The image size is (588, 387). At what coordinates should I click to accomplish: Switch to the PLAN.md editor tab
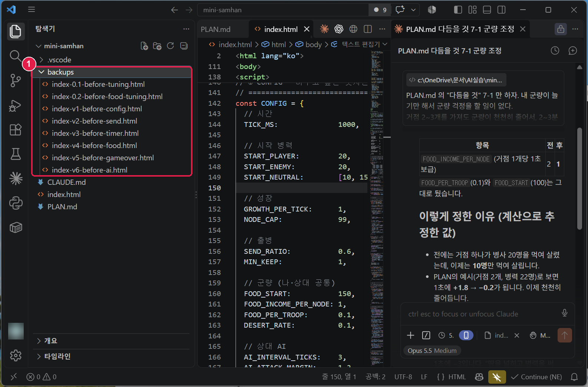215,29
